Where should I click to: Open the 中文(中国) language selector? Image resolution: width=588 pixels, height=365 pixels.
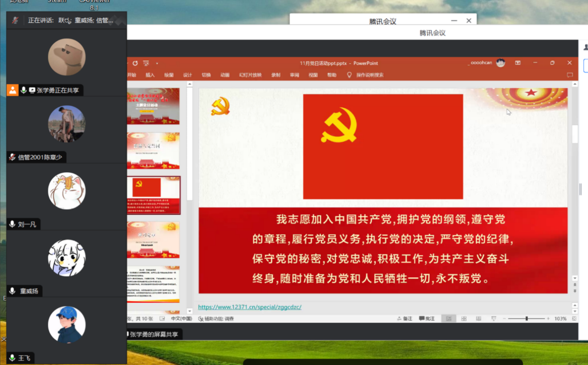(x=181, y=319)
